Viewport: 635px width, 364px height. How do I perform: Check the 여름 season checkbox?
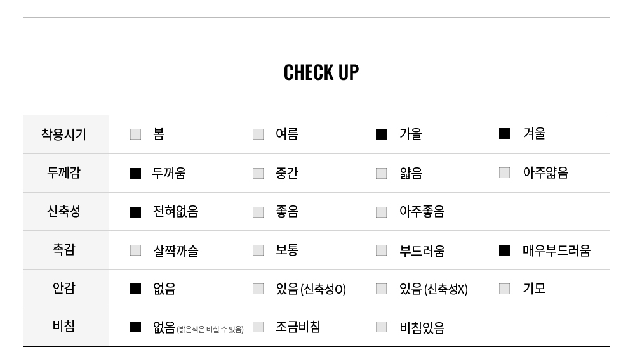(258, 134)
